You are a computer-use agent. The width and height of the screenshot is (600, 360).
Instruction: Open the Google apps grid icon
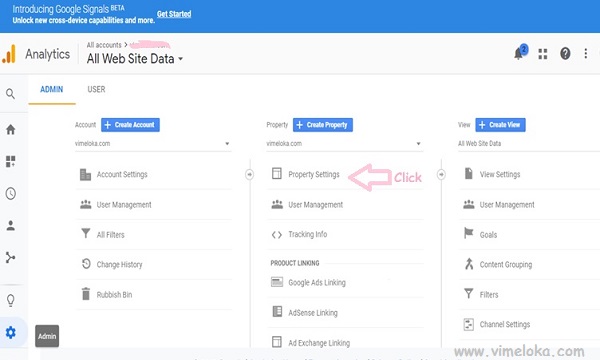(543, 54)
